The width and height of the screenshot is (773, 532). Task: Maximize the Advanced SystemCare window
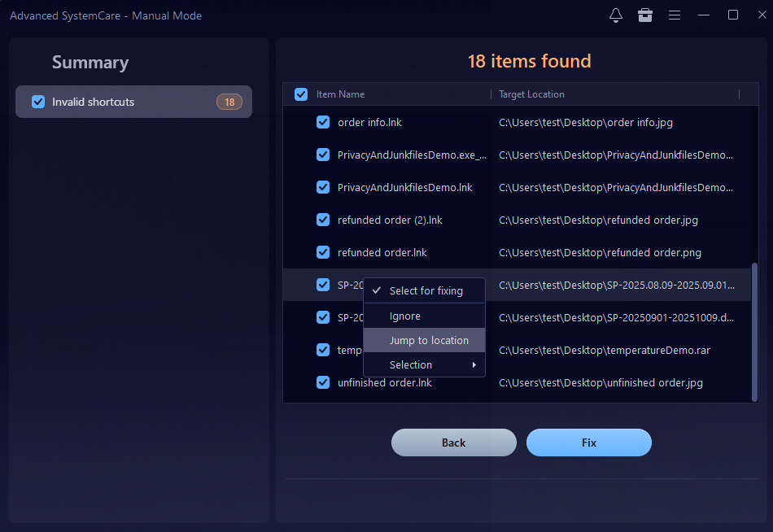tap(733, 15)
